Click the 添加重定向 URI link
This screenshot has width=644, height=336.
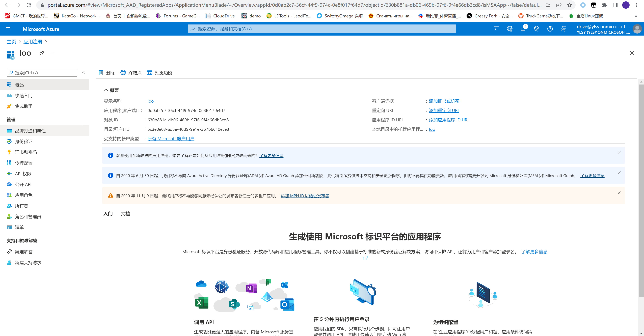coord(443,110)
